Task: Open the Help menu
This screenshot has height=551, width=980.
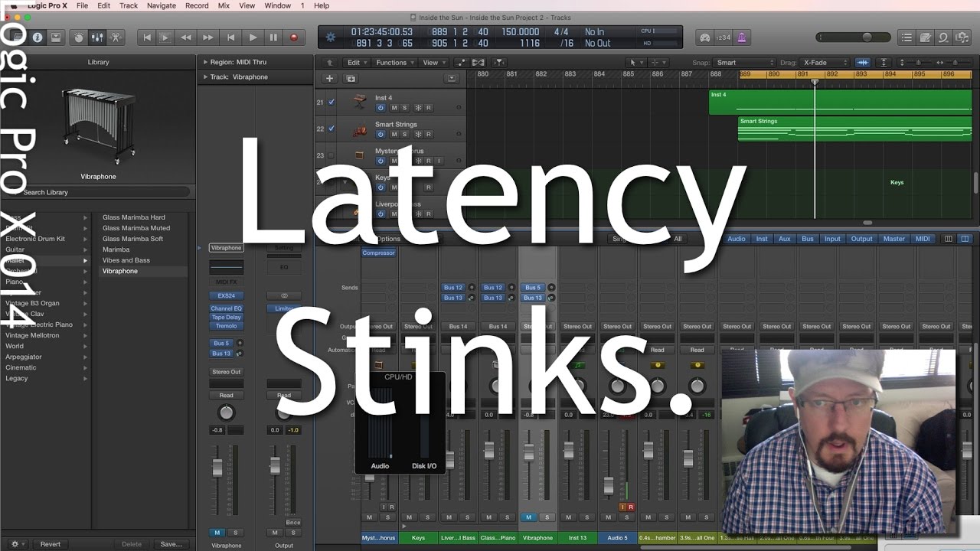Action: (322, 5)
